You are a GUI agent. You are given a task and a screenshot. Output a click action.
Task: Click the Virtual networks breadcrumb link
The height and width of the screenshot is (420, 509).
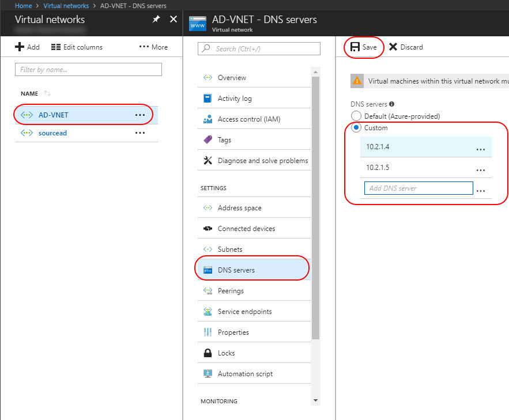(66, 6)
